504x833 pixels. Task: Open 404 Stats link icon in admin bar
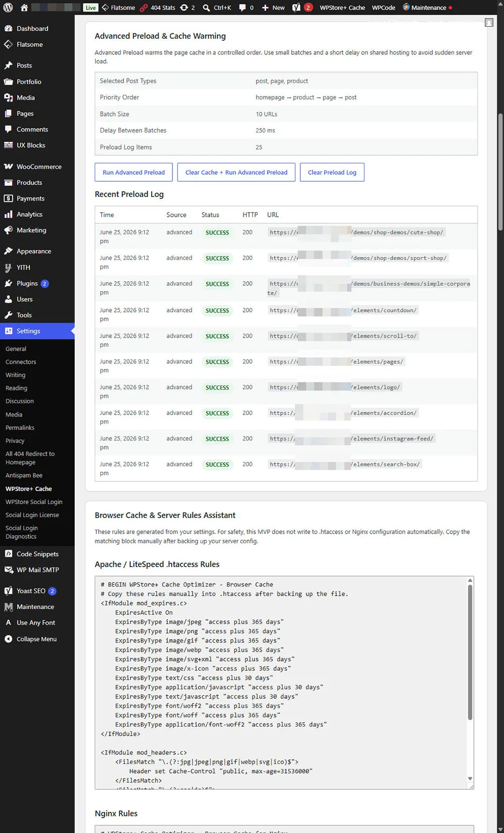point(144,8)
